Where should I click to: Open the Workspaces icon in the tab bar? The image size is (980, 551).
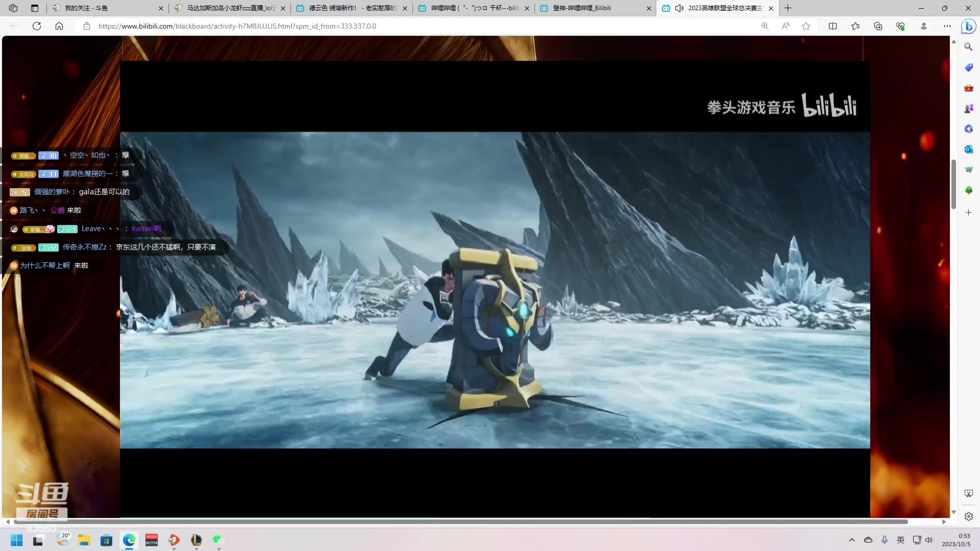13,8
